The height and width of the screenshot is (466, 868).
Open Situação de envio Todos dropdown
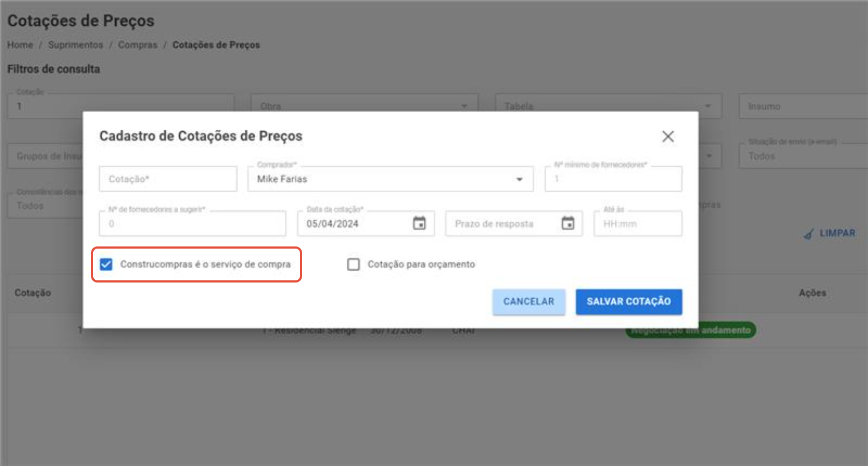803,156
